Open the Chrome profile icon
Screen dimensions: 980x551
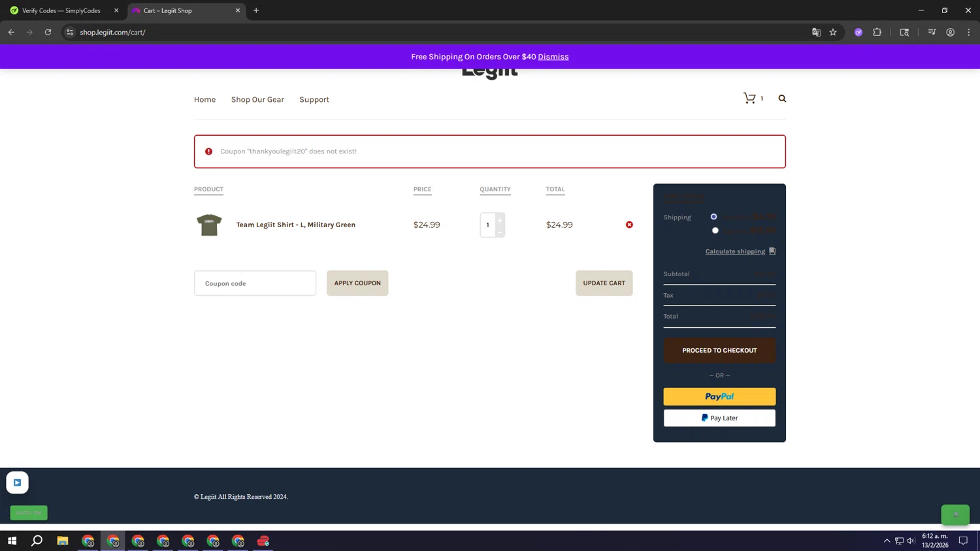click(x=950, y=32)
